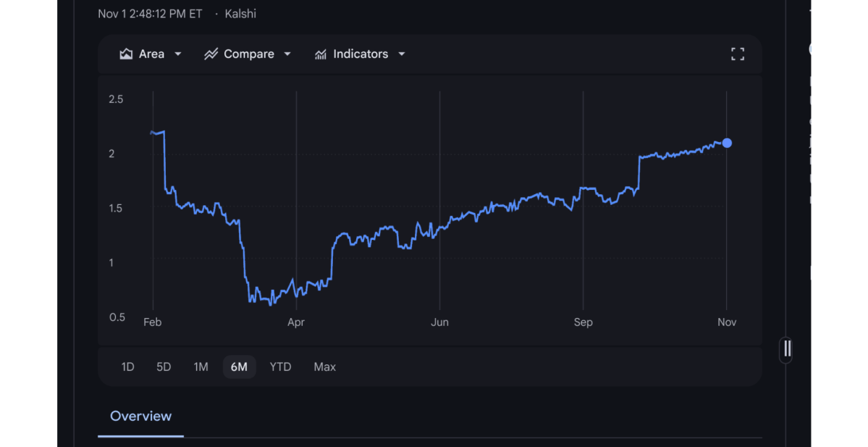Click the Kalshi source label
The width and height of the screenshot is (868, 447).
(240, 13)
